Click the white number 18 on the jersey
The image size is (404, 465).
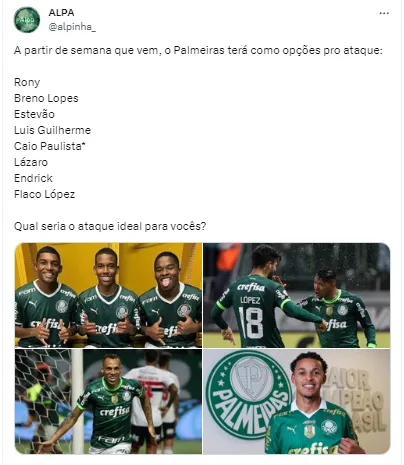pyautogui.click(x=253, y=323)
